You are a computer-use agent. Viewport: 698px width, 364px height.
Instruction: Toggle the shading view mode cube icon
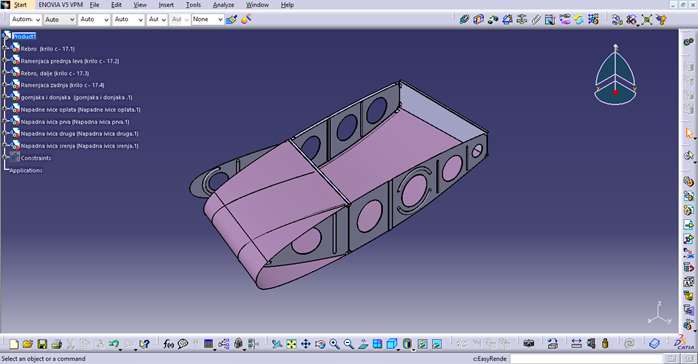pos(392,344)
